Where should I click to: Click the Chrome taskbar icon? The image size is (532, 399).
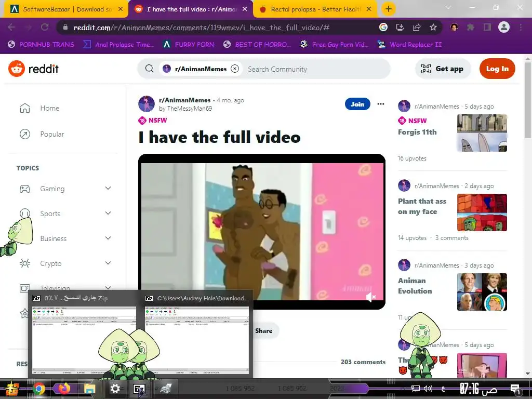(x=38, y=389)
